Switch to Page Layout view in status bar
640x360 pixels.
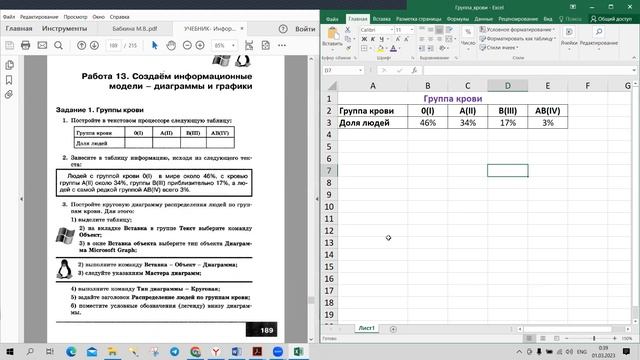click(543, 338)
